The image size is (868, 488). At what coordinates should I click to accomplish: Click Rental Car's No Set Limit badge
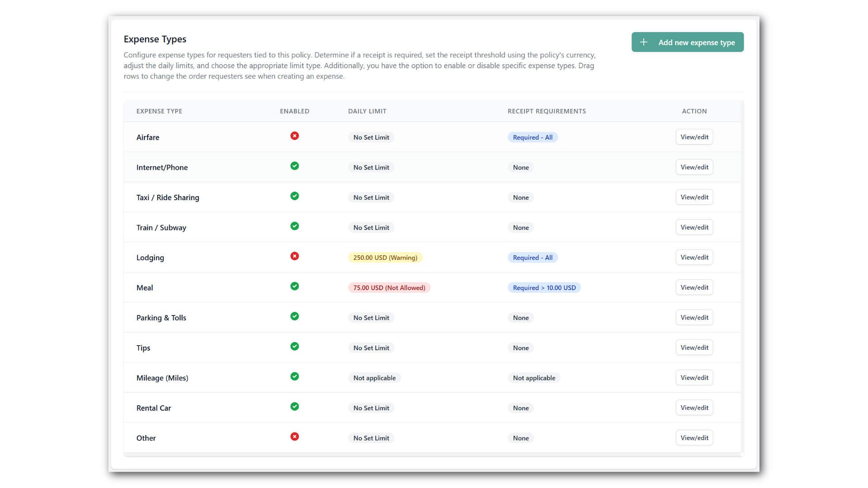[371, 408]
